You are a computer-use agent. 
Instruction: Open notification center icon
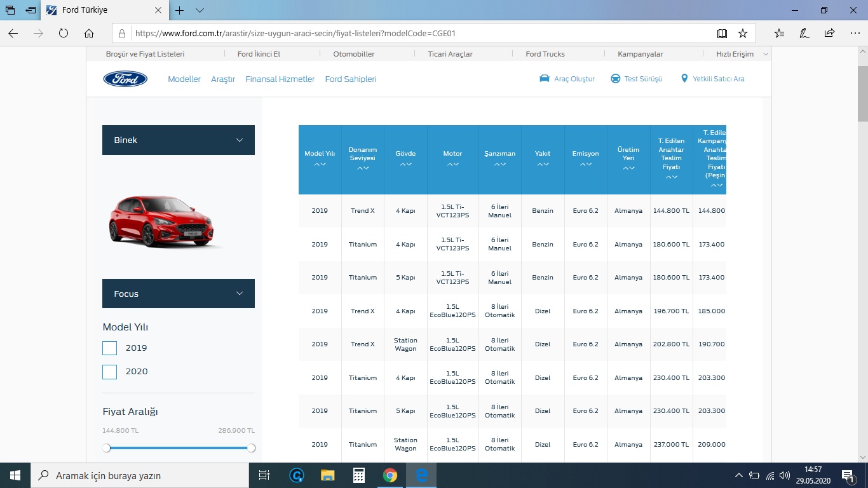(849, 475)
